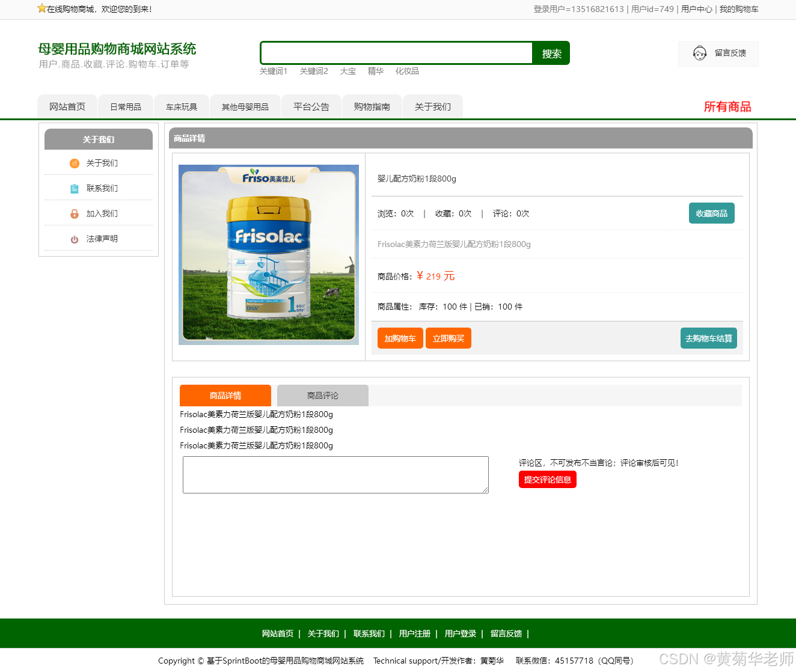Click the Frisolac product image
This screenshot has width=796, height=672.
coord(269,255)
